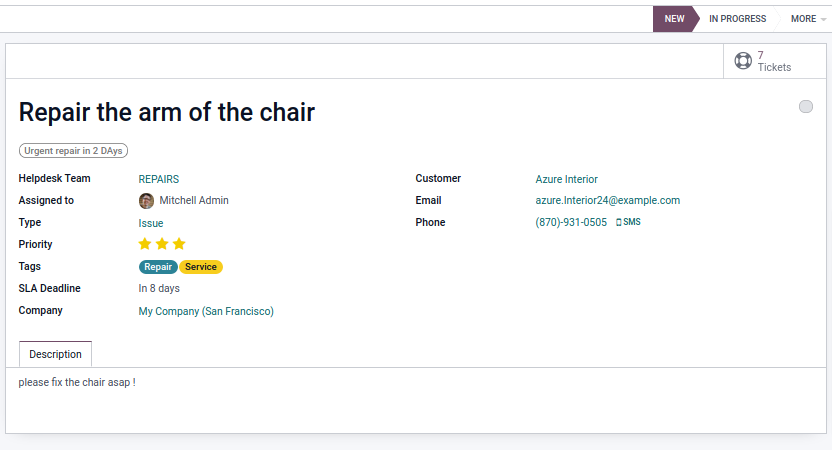The width and height of the screenshot is (832, 450).
Task: Click the phone number (870)-931-0505
Action: [x=571, y=222]
